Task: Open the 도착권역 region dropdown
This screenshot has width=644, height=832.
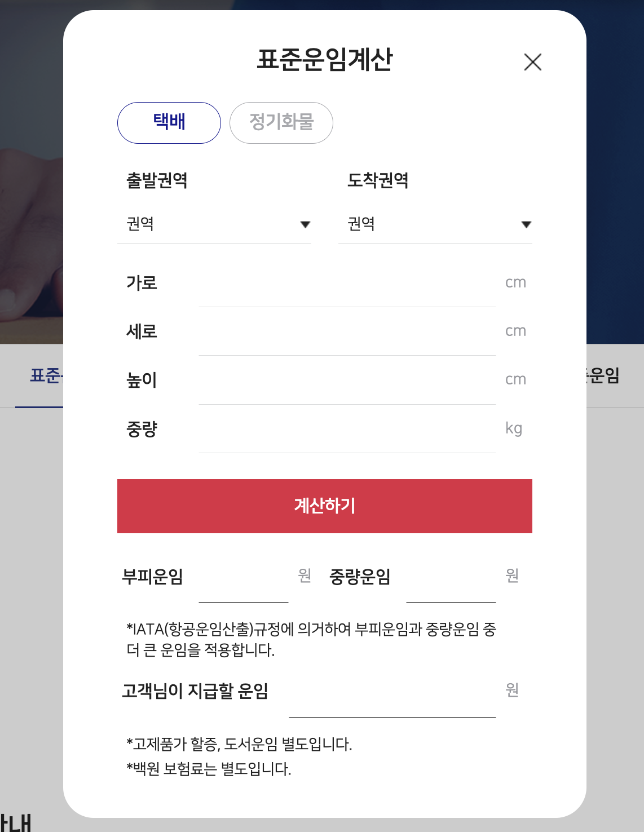Action: [x=434, y=224]
